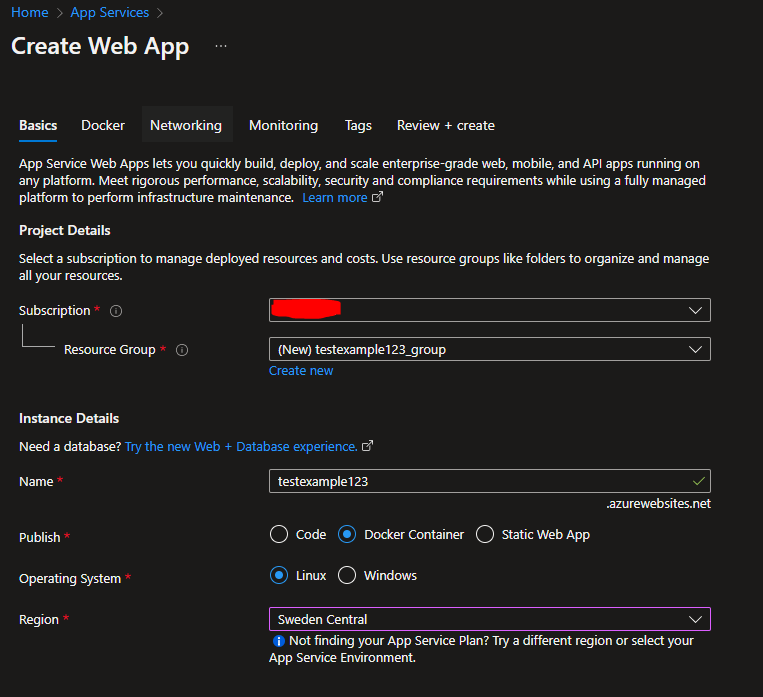Choose the Docker Container publish option
The height and width of the screenshot is (697, 763).
[347, 535]
